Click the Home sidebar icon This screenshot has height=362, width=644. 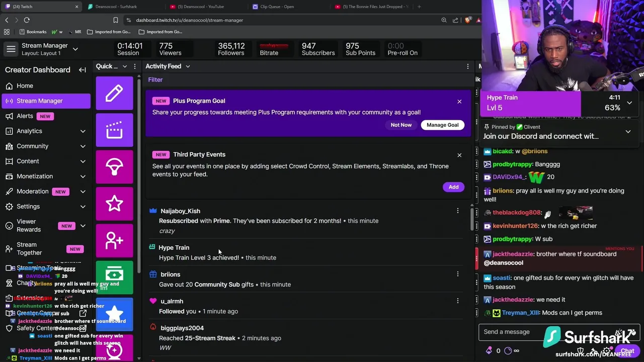(9, 86)
